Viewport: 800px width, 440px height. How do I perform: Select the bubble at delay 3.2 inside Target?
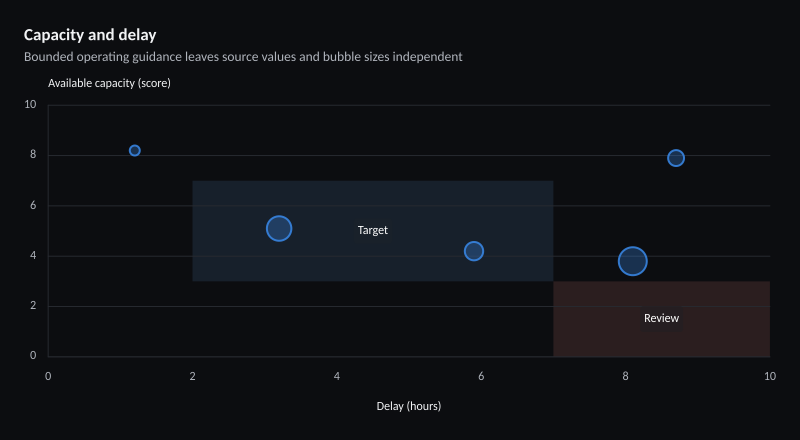(279, 228)
